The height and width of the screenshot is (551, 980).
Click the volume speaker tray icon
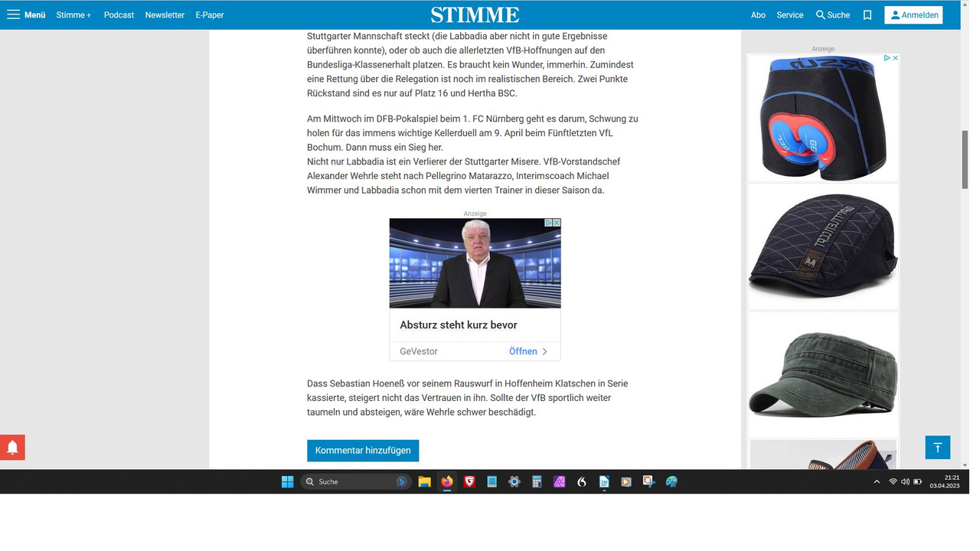click(x=905, y=481)
